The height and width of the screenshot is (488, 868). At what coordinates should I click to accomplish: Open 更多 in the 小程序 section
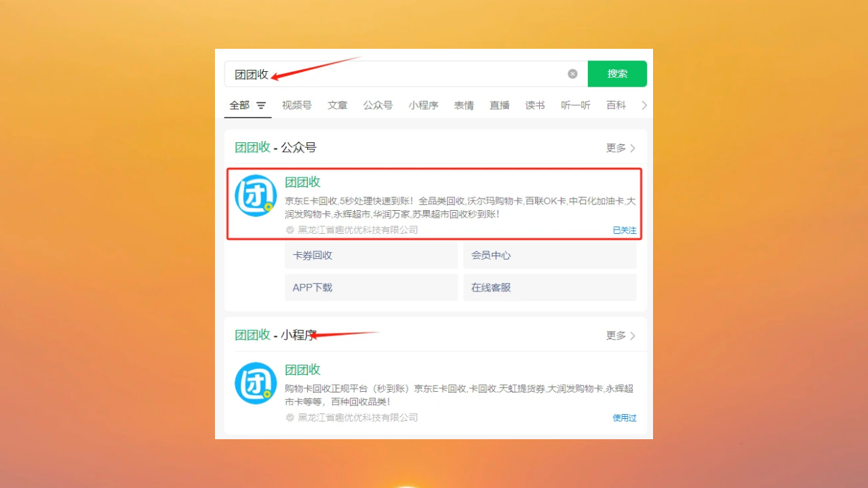tap(620, 335)
